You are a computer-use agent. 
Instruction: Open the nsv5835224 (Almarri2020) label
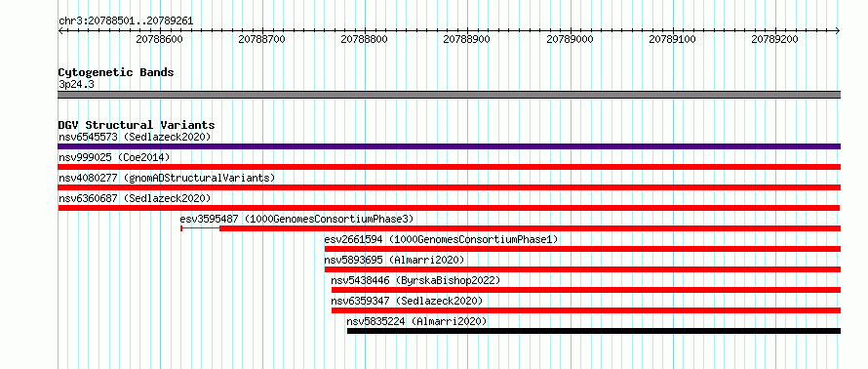click(x=416, y=321)
